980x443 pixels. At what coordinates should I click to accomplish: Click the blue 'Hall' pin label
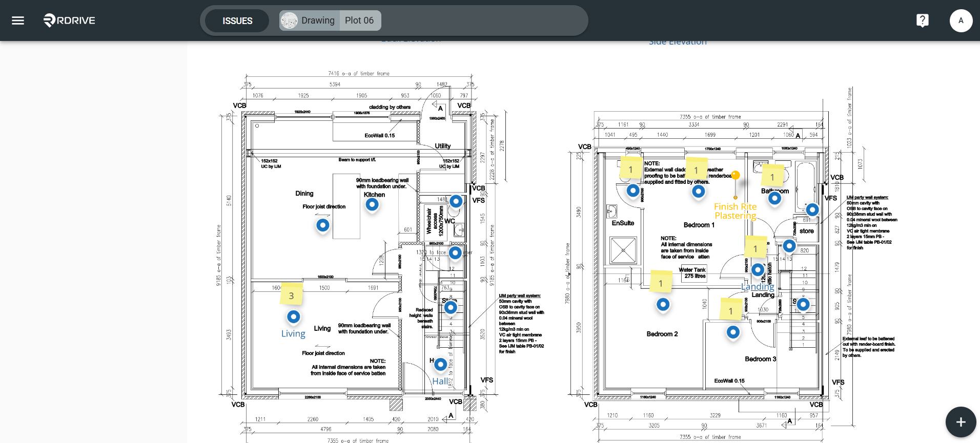click(440, 381)
